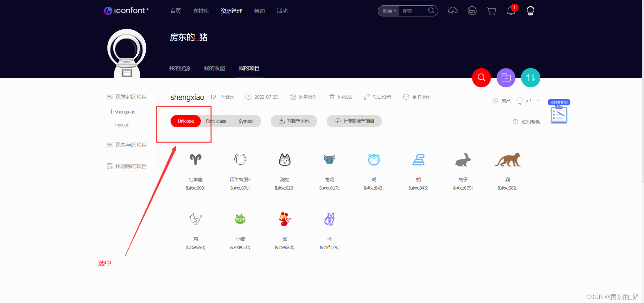The height and width of the screenshot is (303, 644).
Task: Select the 阿牛客服2 icon
Action: coord(240,160)
